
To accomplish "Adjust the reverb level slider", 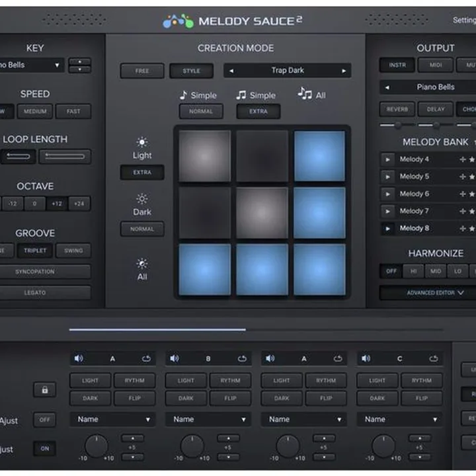I will tap(397, 125).
